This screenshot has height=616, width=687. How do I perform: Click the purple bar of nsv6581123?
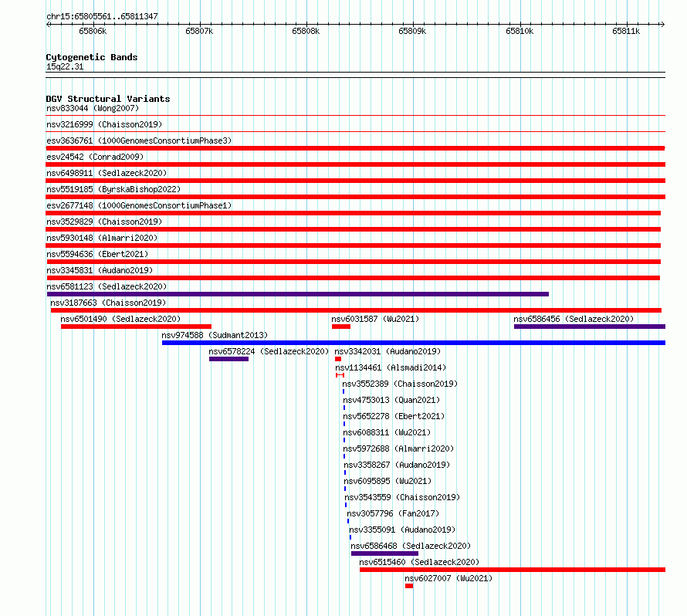(298, 294)
